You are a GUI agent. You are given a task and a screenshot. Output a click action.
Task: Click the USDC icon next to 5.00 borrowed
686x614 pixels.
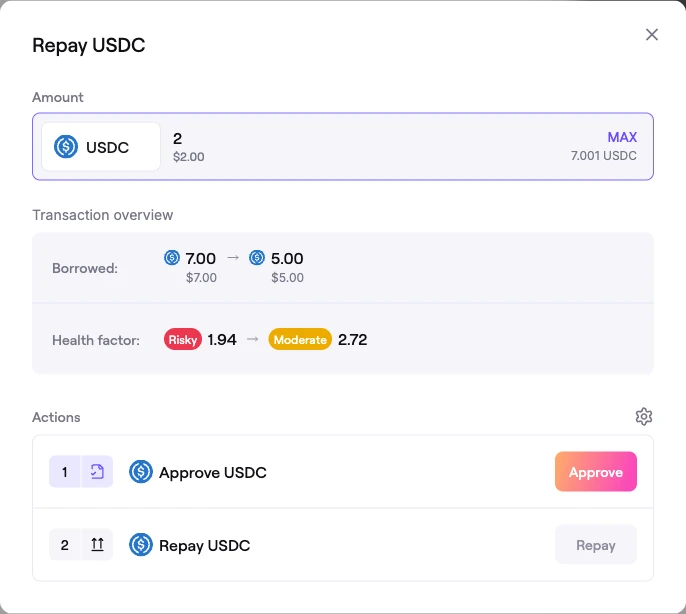click(x=257, y=257)
